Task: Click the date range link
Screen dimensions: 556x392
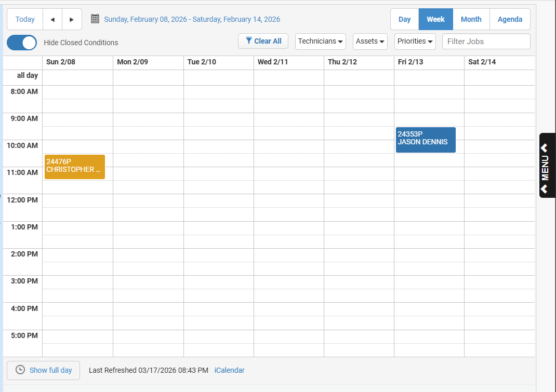Action: [x=192, y=19]
